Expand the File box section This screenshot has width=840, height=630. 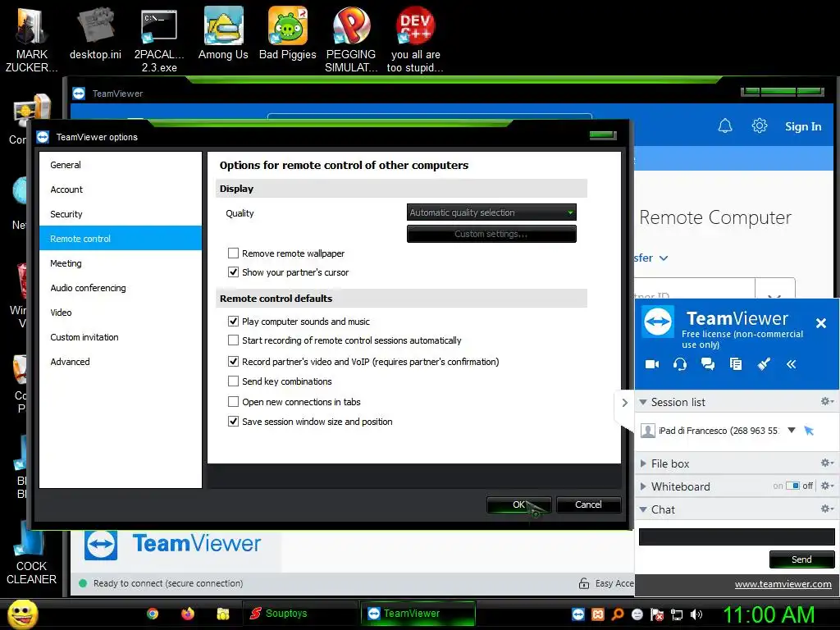pos(643,463)
